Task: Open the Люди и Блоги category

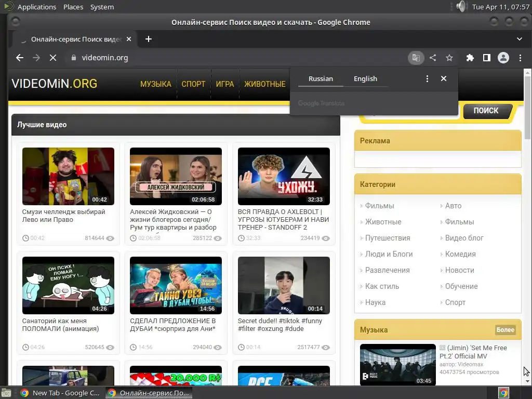Action: (x=389, y=254)
